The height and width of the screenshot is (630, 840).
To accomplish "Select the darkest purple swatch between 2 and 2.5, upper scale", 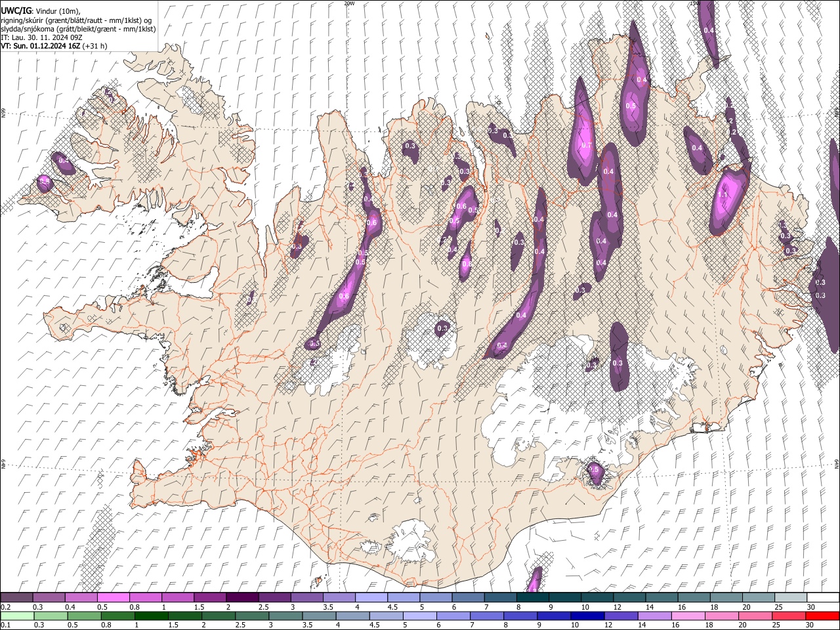I will pos(242,597).
